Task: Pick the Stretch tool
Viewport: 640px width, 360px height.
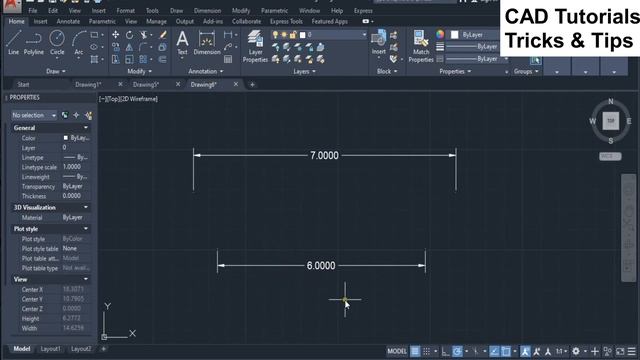Action: pyautogui.click(x=116, y=60)
